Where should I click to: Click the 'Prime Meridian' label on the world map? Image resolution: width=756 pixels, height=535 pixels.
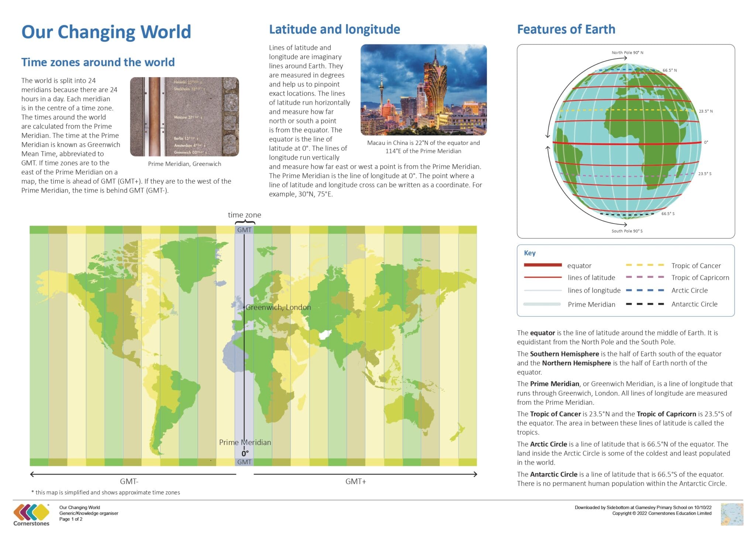coord(245,442)
